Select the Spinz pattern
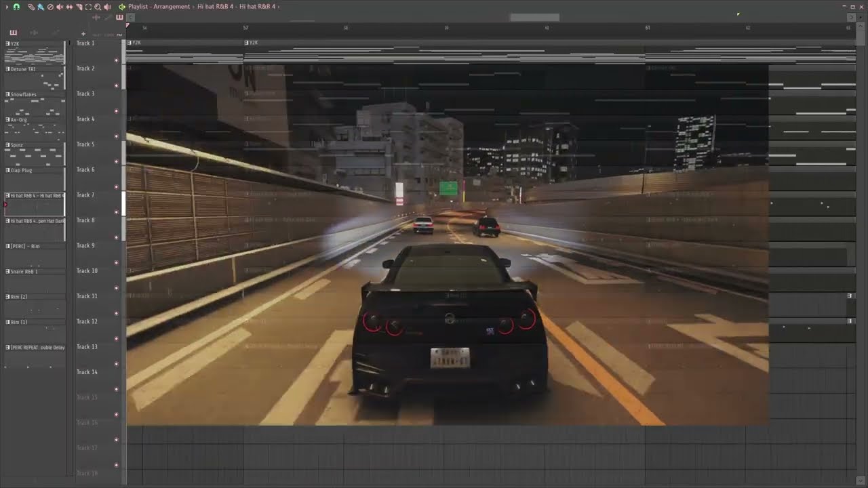Image resolution: width=868 pixels, height=488 pixels. click(35, 153)
